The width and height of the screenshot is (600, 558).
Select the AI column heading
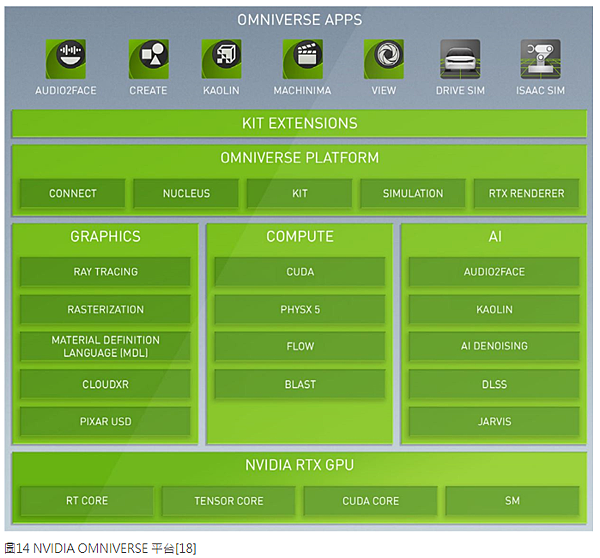[495, 237]
